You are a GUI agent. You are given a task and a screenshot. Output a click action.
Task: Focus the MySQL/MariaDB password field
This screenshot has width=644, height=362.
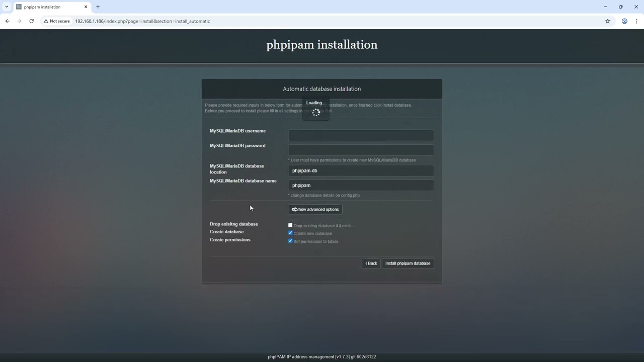click(361, 150)
